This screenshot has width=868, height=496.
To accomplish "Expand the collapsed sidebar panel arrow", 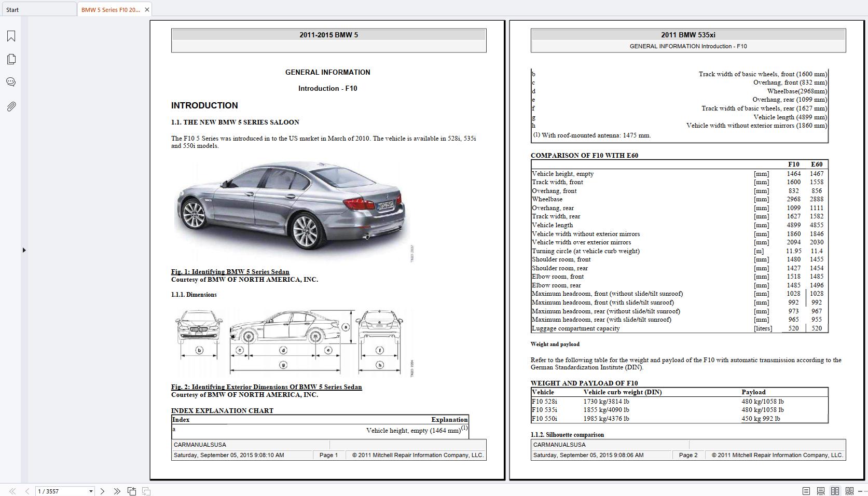I will pyautogui.click(x=24, y=250).
